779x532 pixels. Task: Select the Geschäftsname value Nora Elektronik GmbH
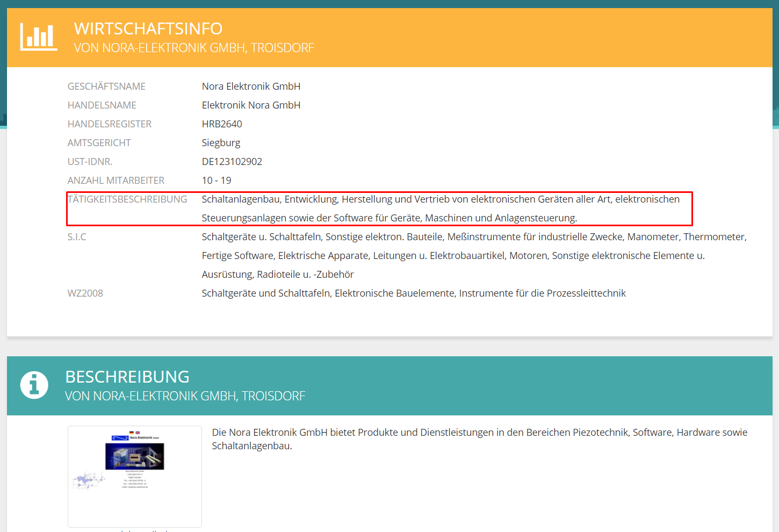[x=251, y=87]
